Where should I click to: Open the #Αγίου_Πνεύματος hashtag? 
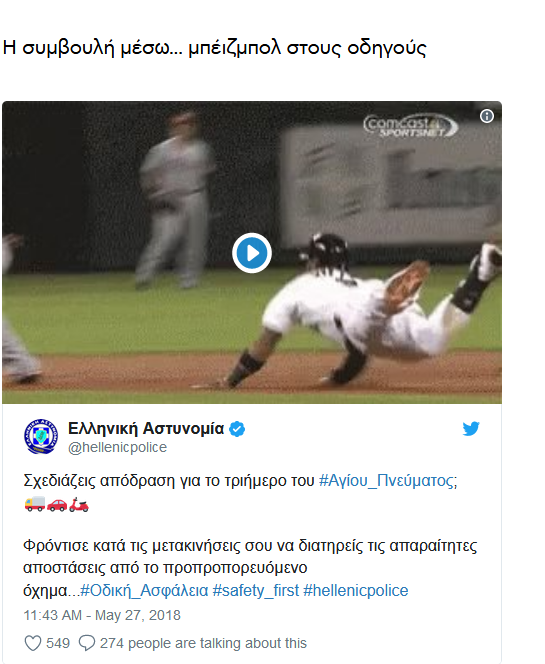pos(388,481)
